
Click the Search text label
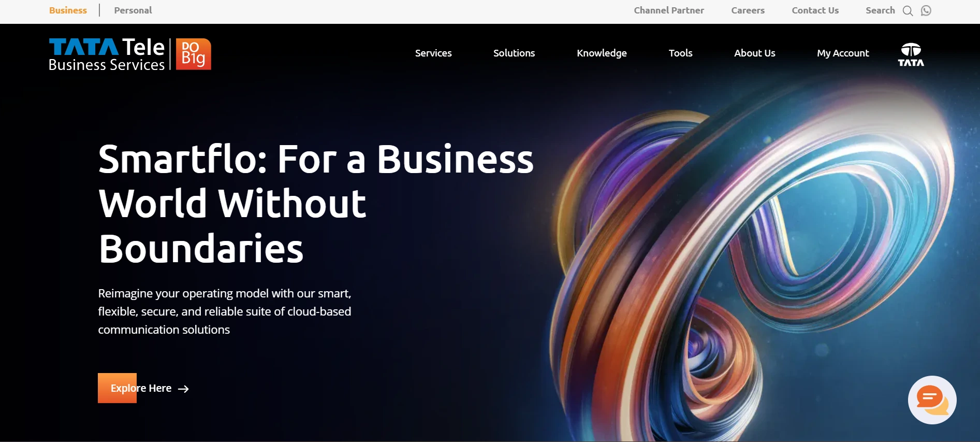(x=880, y=10)
